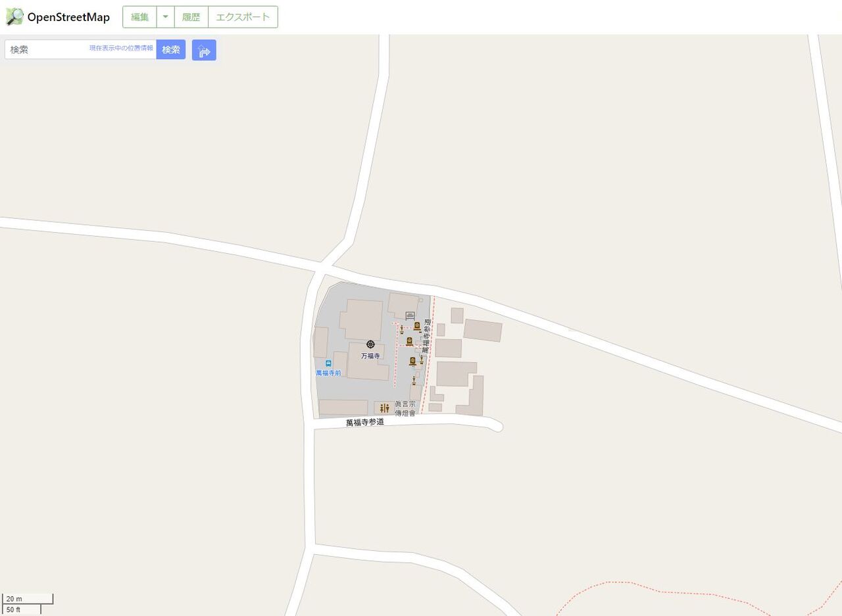Expand the 編集 dropdown arrow
The image size is (842, 616).
165,17
